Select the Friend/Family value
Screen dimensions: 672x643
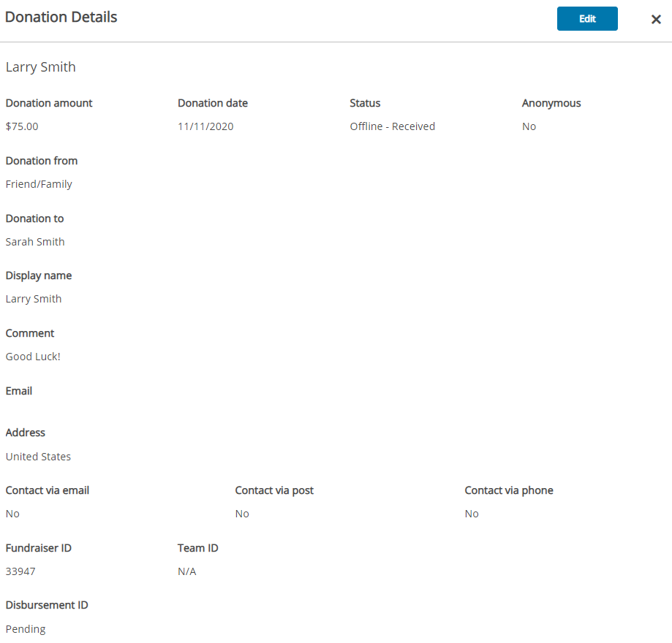click(x=39, y=184)
